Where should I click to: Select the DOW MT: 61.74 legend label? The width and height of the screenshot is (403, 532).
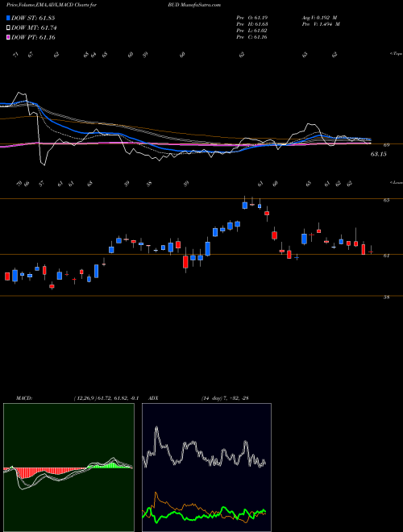click(34, 28)
